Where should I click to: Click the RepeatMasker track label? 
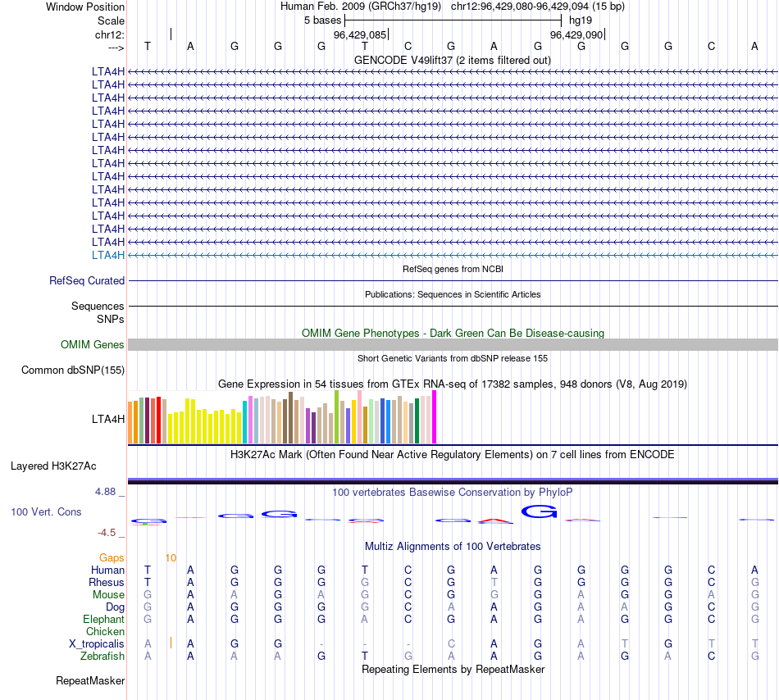pos(90,680)
